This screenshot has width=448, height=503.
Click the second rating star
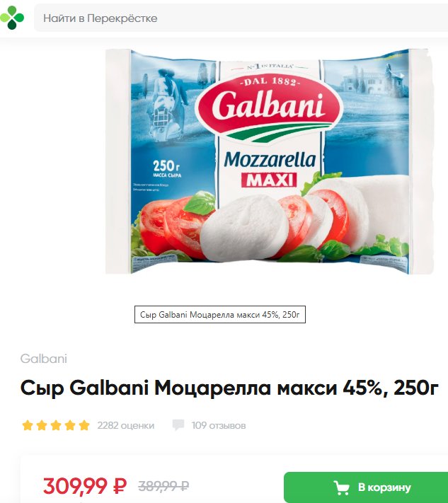tap(42, 425)
